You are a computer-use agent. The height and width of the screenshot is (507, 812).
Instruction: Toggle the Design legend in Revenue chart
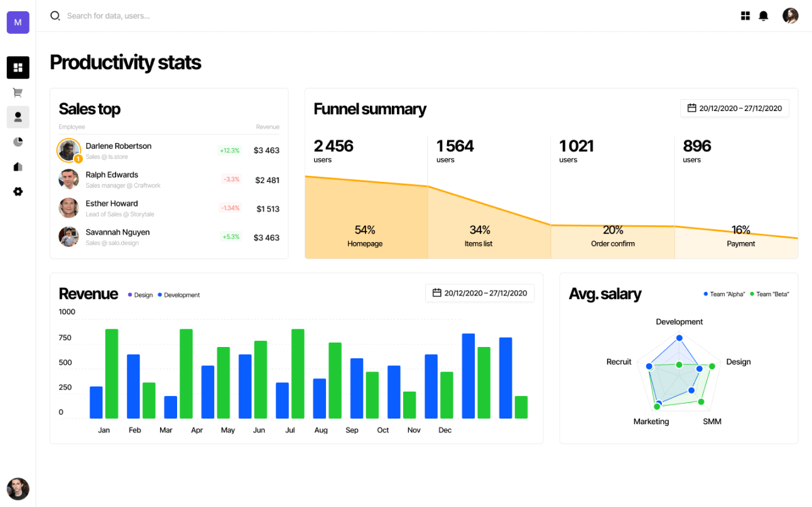(x=140, y=295)
